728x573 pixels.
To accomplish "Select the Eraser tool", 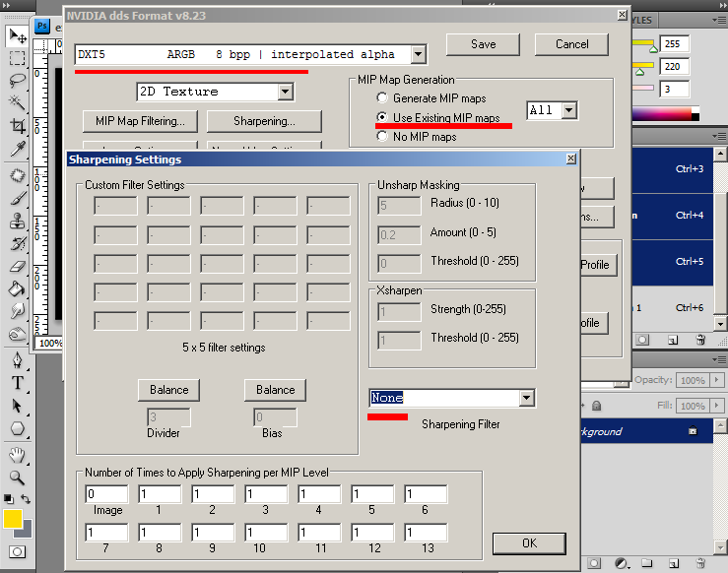I will click(18, 267).
